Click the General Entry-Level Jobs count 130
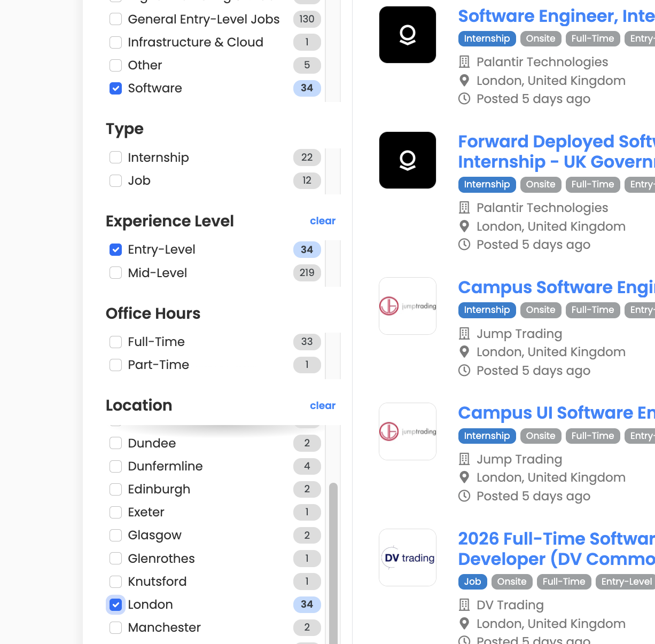Image resolution: width=655 pixels, height=644 pixels. tap(307, 19)
